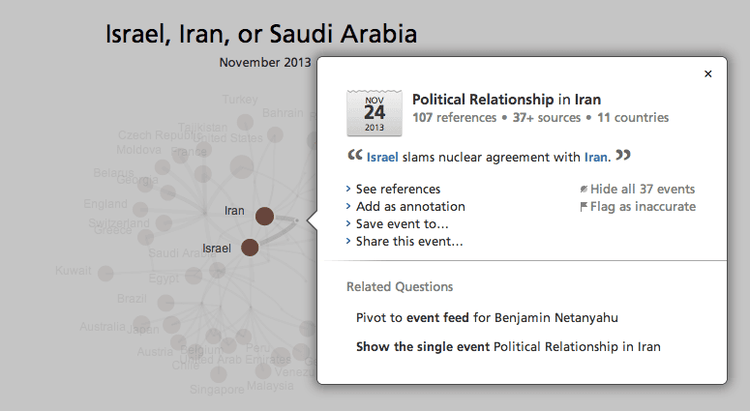This screenshot has height=411, width=750.
Task: Expand the Save event to chevron
Action: 348,224
